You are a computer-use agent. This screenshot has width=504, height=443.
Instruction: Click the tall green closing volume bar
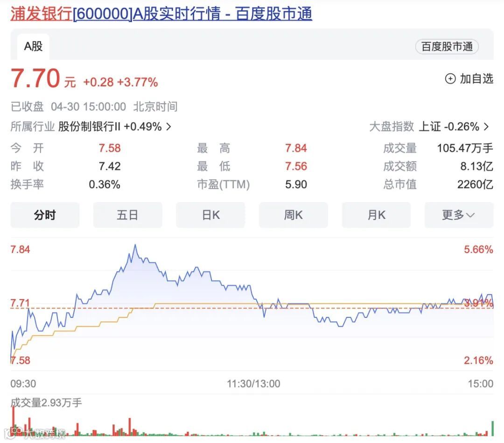492,428
